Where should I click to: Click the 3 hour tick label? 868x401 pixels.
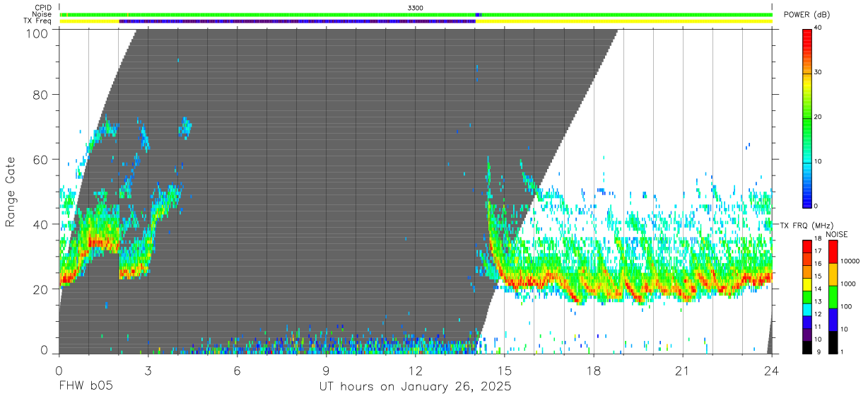pyautogui.click(x=148, y=371)
